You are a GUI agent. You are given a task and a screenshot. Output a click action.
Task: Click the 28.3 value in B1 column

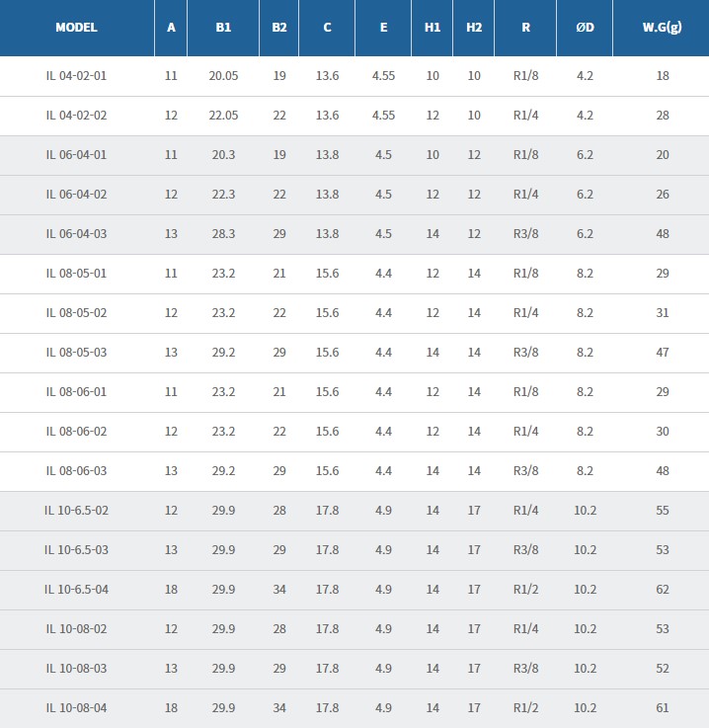(223, 234)
